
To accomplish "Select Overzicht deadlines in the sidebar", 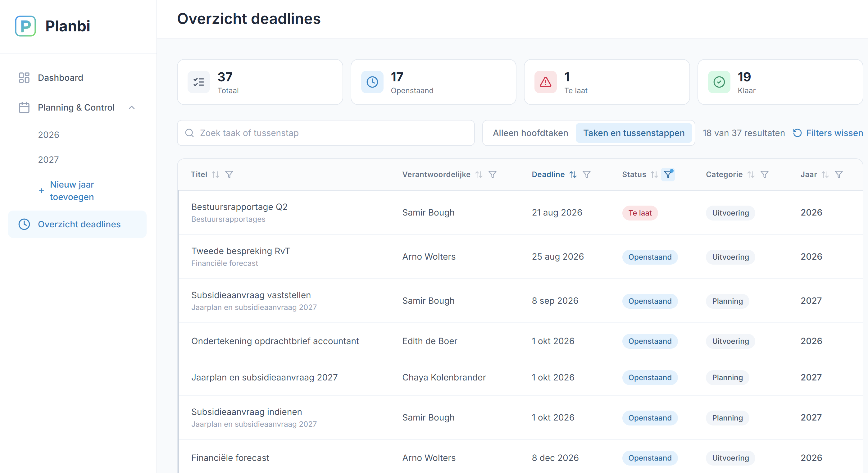I will click(77, 224).
